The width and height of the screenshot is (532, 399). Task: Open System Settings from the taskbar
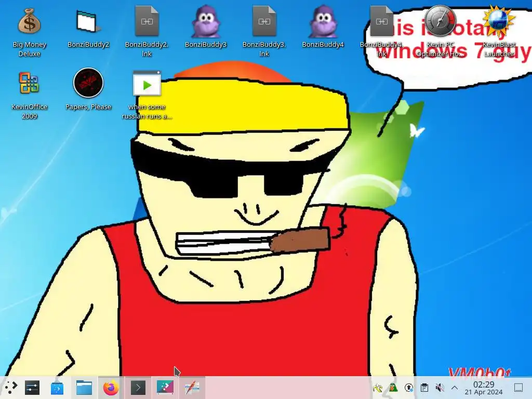click(x=32, y=388)
